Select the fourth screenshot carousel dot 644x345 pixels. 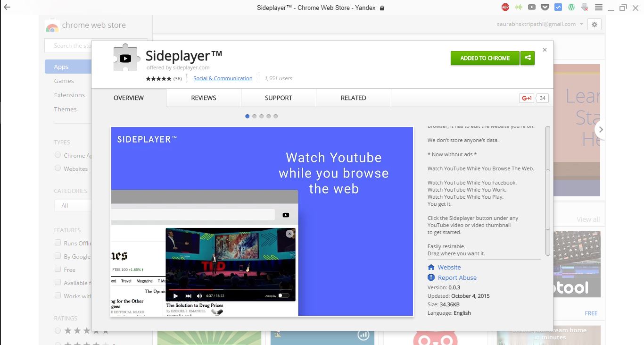click(x=269, y=116)
